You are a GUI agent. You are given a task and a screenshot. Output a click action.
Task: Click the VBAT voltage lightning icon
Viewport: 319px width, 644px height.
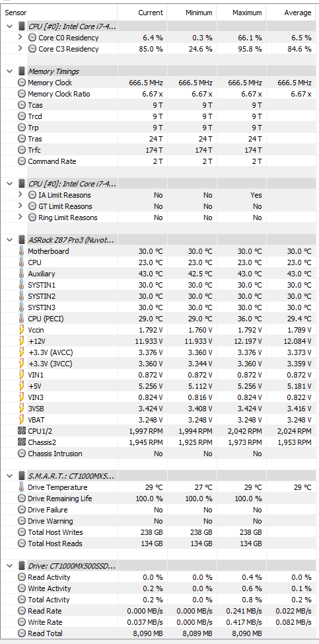pos(22,419)
